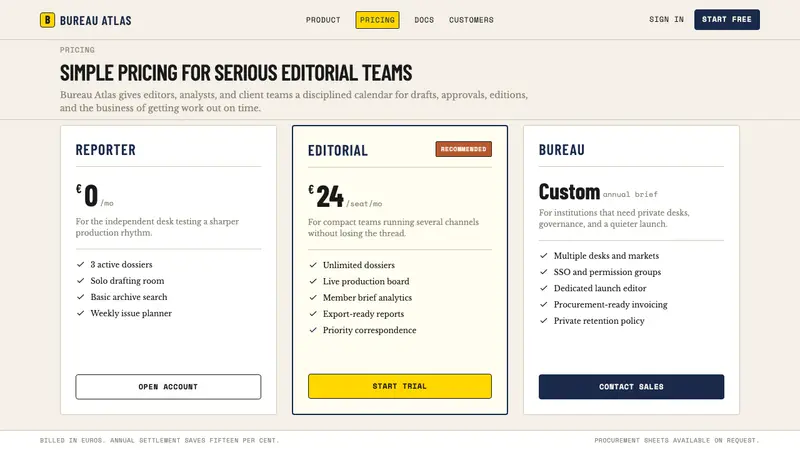Open the Product nav item
This screenshot has width=800, height=450.
(x=323, y=20)
